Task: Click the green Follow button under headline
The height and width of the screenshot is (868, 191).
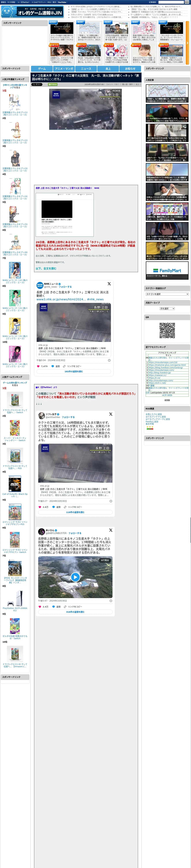Action: point(53,85)
